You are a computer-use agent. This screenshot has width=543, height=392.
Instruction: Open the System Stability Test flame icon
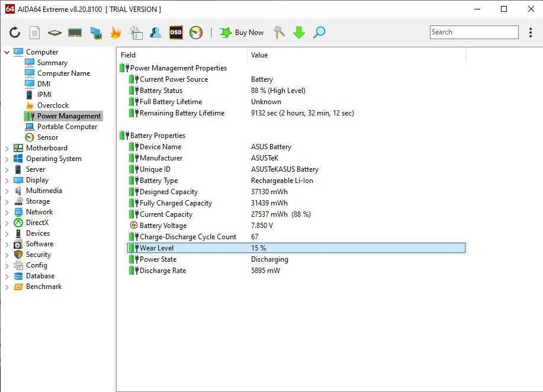(115, 33)
